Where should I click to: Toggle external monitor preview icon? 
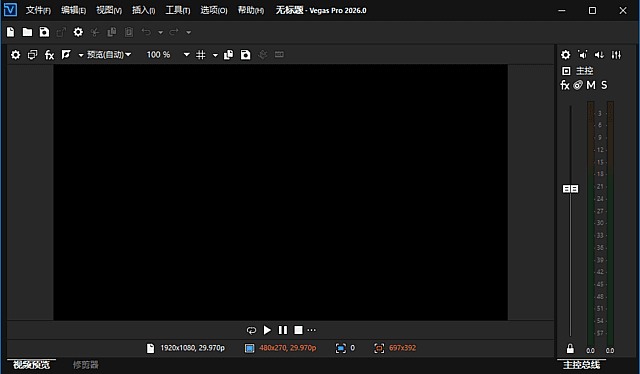click(x=32, y=55)
